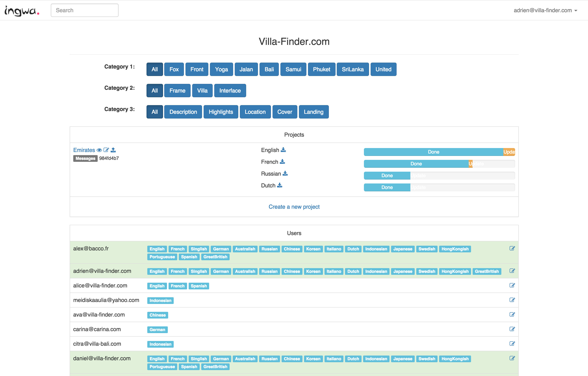Click Create a new project link
588x376 pixels.
[294, 207]
